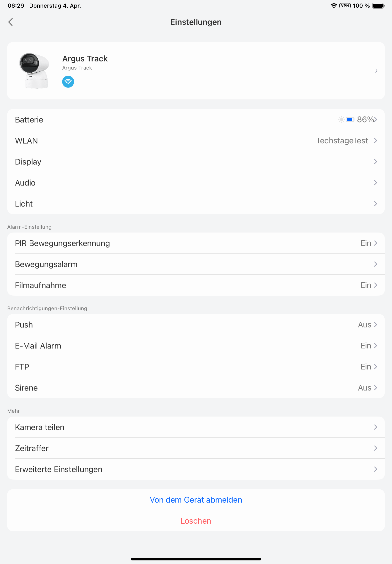Tap Von dem Gerät abmelden

pos(196,500)
